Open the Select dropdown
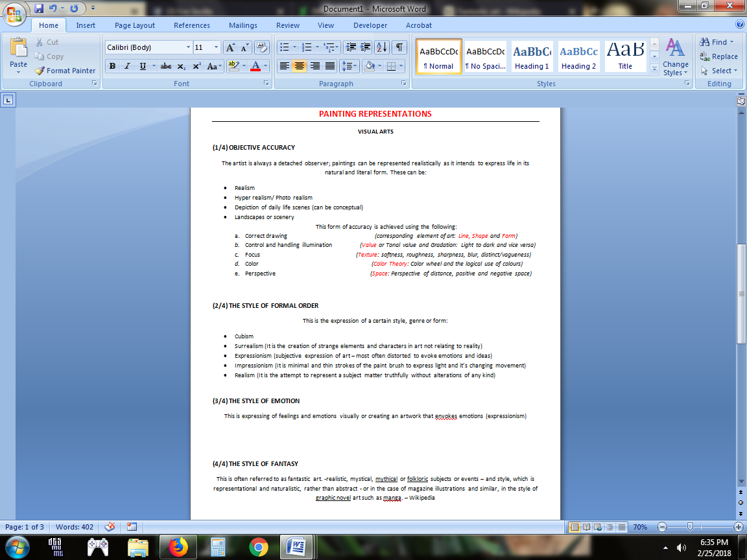This screenshot has width=747, height=560. pos(719,71)
